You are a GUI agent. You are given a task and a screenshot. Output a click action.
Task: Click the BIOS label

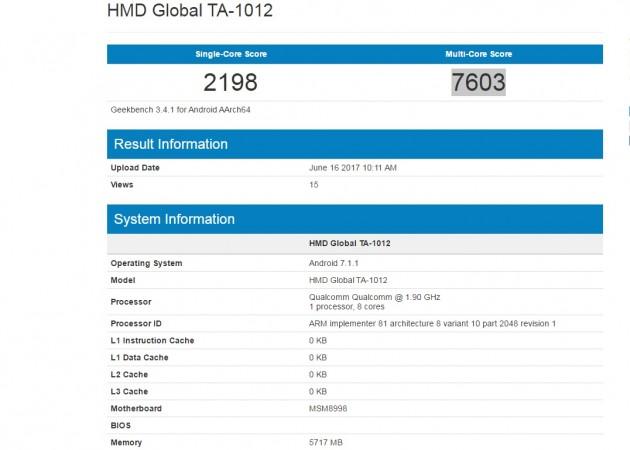coord(121,425)
